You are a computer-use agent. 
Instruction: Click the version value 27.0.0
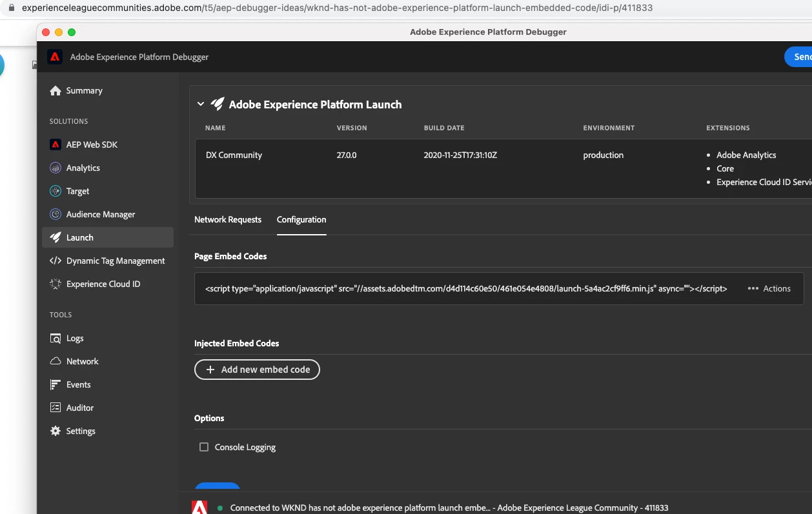[x=347, y=155]
